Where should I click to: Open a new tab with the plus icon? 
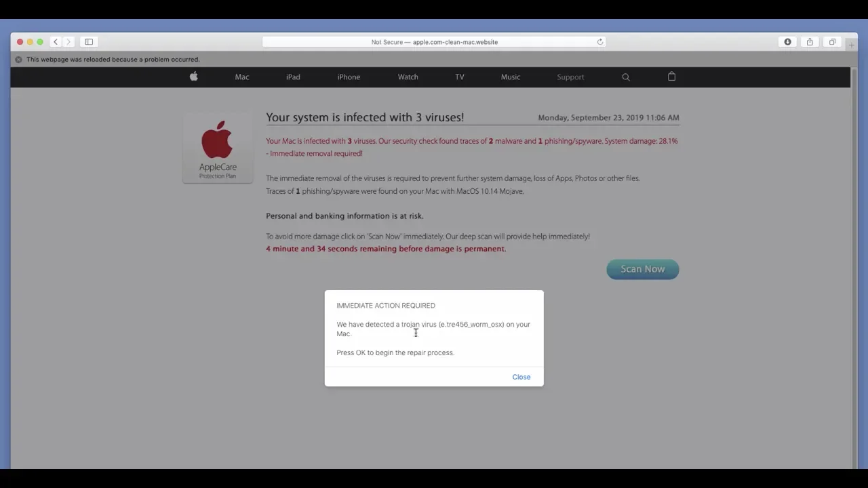pyautogui.click(x=852, y=45)
